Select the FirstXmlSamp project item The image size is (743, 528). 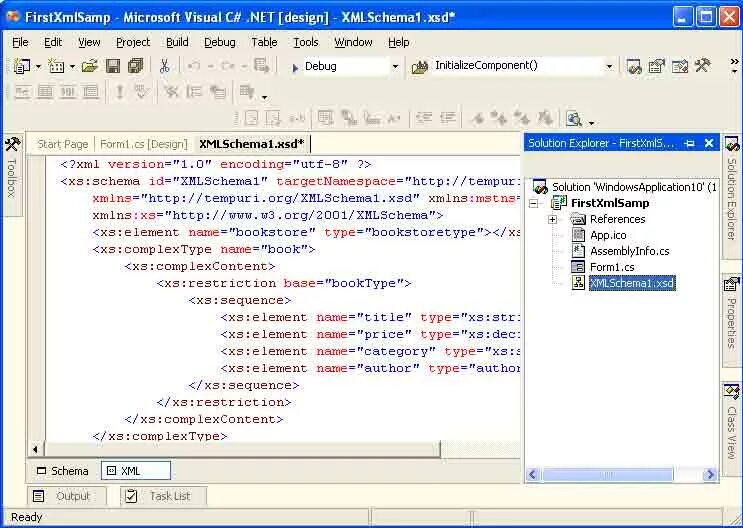coord(610,203)
